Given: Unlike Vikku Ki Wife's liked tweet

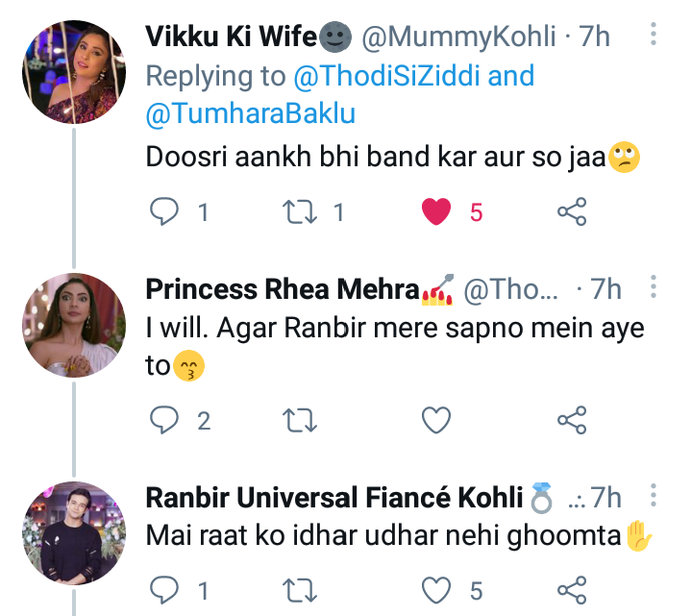Looking at the screenshot, I should (437, 212).
